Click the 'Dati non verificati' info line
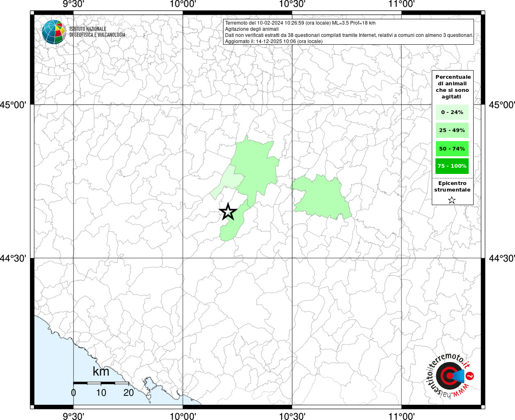515x420 pixels. tap(349, 35)
